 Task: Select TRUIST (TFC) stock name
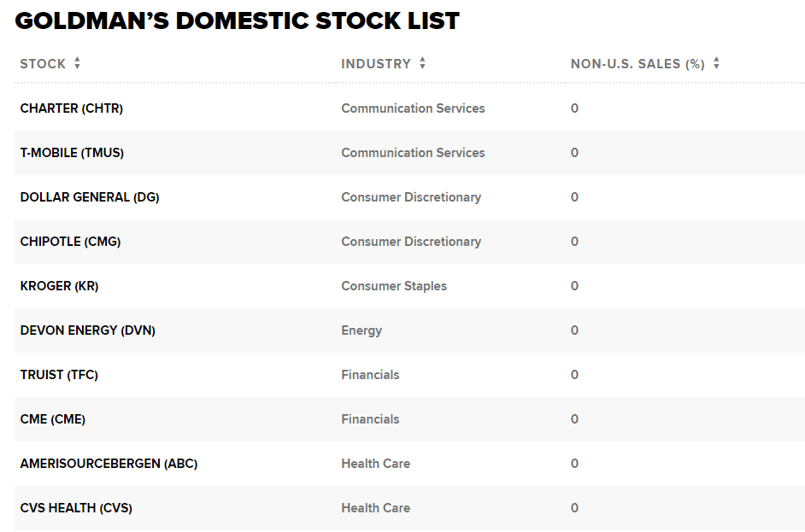59,375
